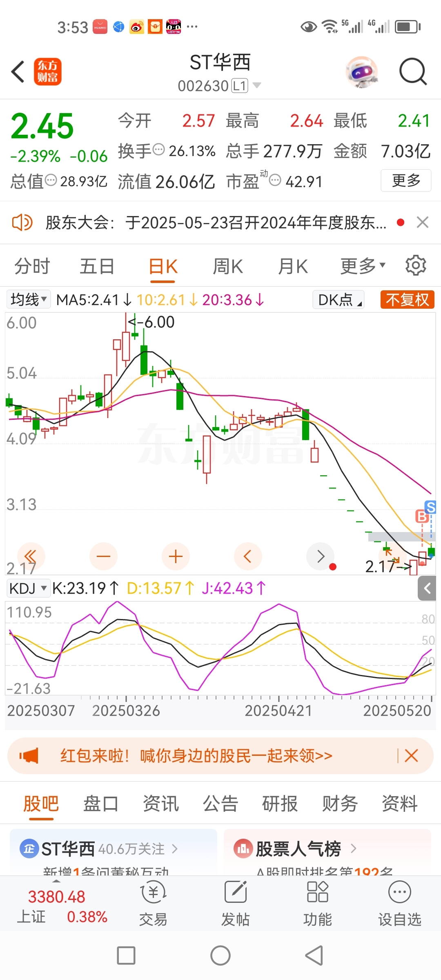The image size is (441, 980).
Task: Tap the back arrow icon
Action: 18,72
